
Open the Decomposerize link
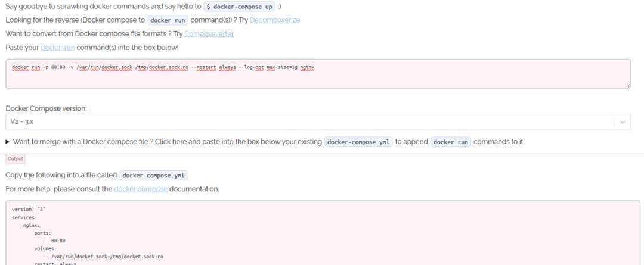coord(275,20)
